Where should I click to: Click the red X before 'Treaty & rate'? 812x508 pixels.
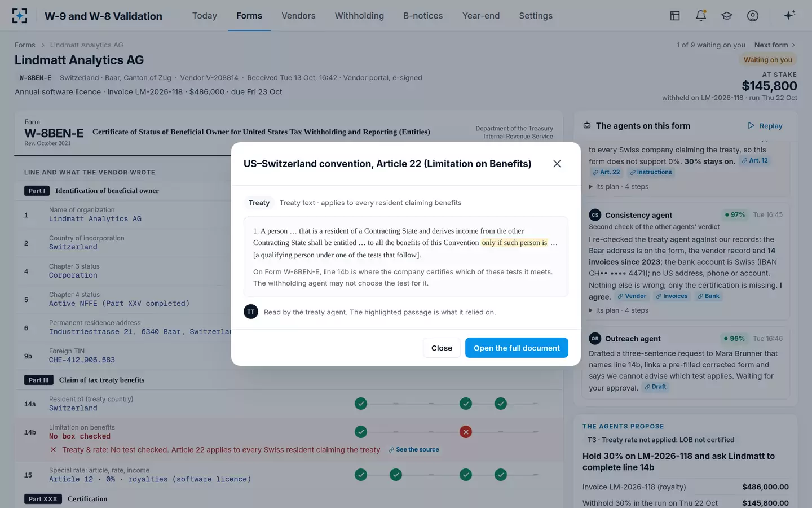tap(53, 450)
